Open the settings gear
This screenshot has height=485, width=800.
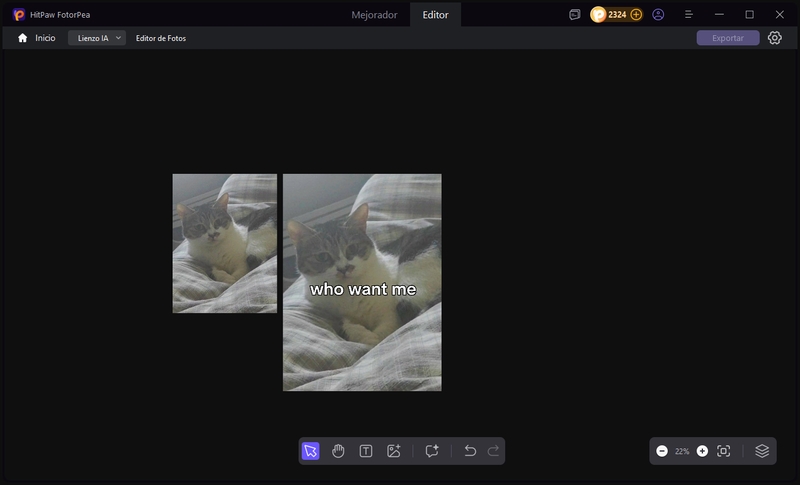click(774, 38)
